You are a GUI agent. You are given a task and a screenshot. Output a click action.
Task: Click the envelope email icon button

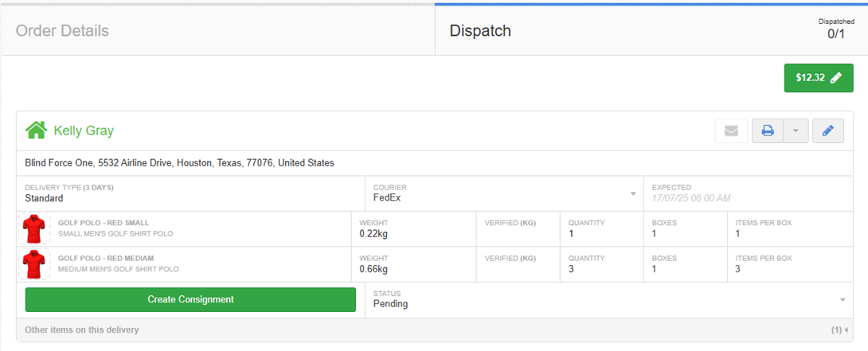[x=731, y=131]
